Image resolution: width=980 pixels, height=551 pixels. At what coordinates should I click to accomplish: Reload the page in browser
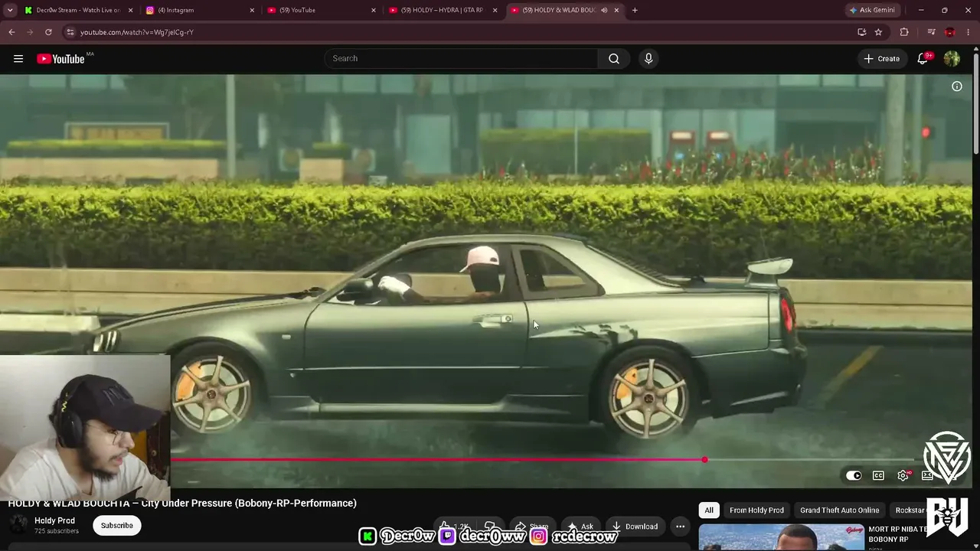click(48, 32)
